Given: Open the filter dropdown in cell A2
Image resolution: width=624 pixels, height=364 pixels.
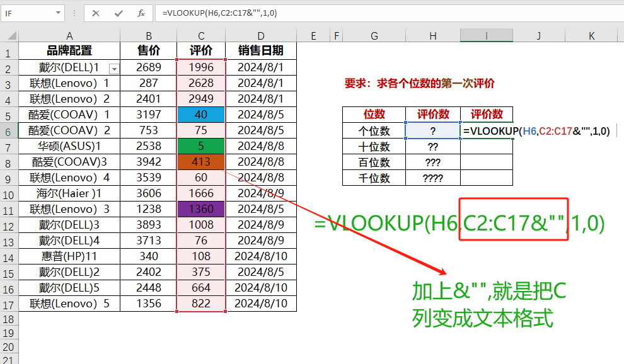Looking at the screenshot, I should 114,69.
